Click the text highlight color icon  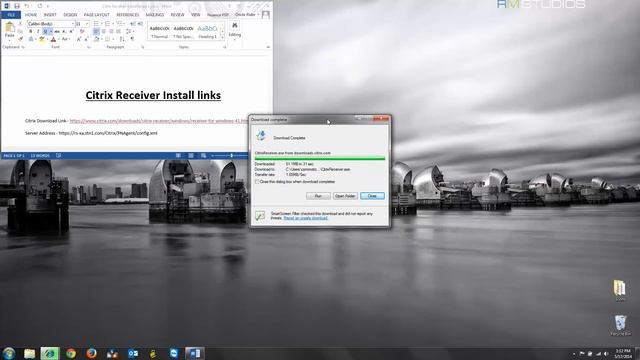pyautogui.click(x=42, y=39)
